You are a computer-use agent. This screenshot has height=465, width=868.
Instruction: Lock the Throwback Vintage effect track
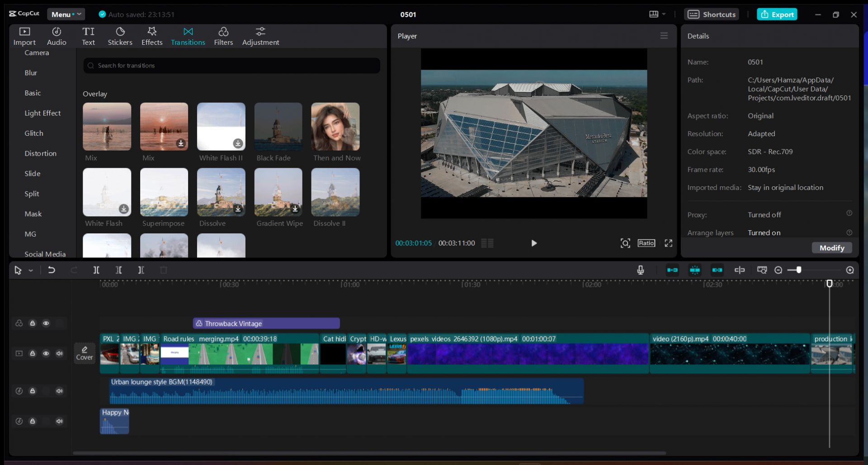[33, 323]
